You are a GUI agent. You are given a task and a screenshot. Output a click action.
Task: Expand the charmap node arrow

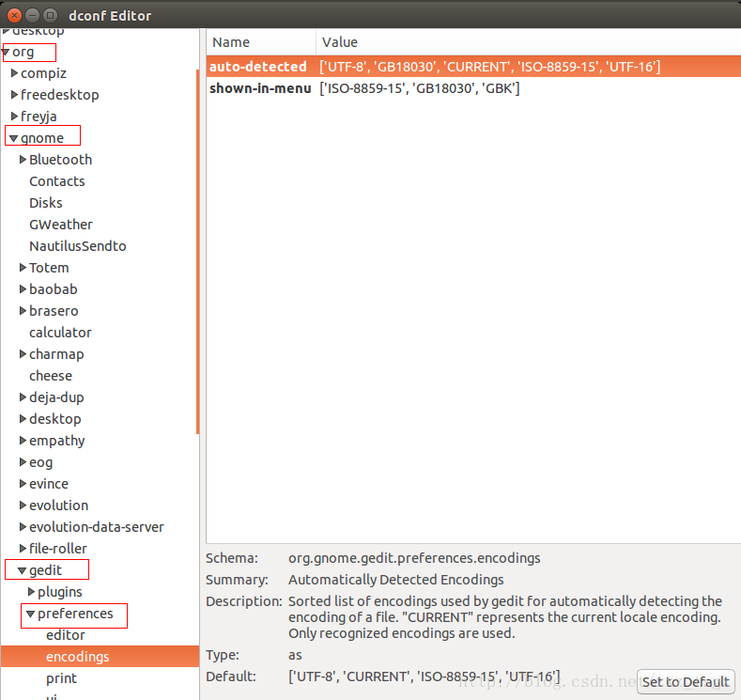[x=23, y=353]
